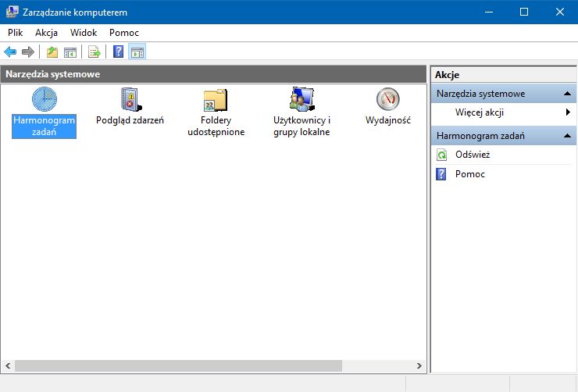Maximize the Zarządzanie komputerem window

pos(524,12)
